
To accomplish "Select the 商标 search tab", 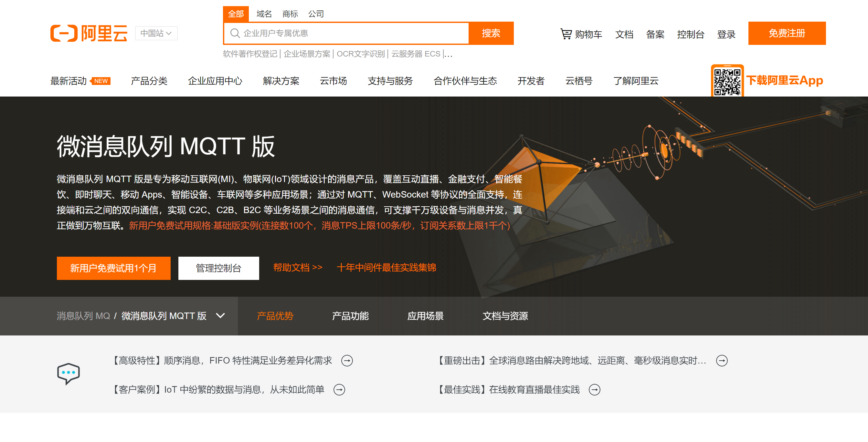I will pyautogui.click(x=290, y=14).
